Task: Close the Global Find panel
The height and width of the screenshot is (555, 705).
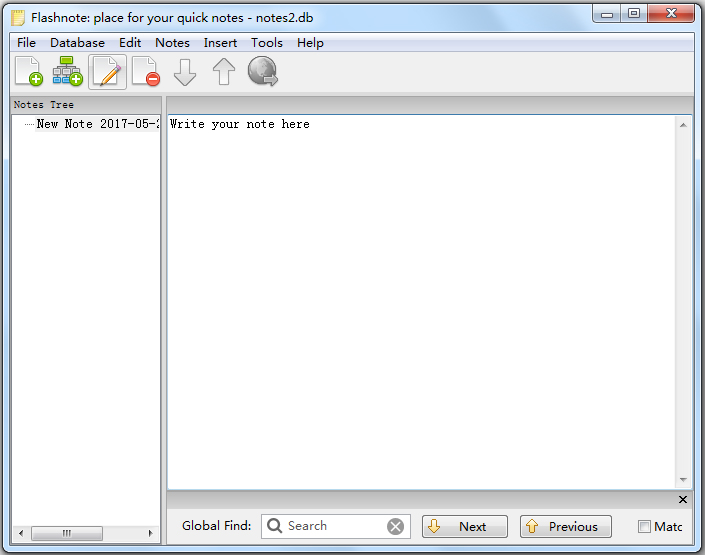Action: 683,499
